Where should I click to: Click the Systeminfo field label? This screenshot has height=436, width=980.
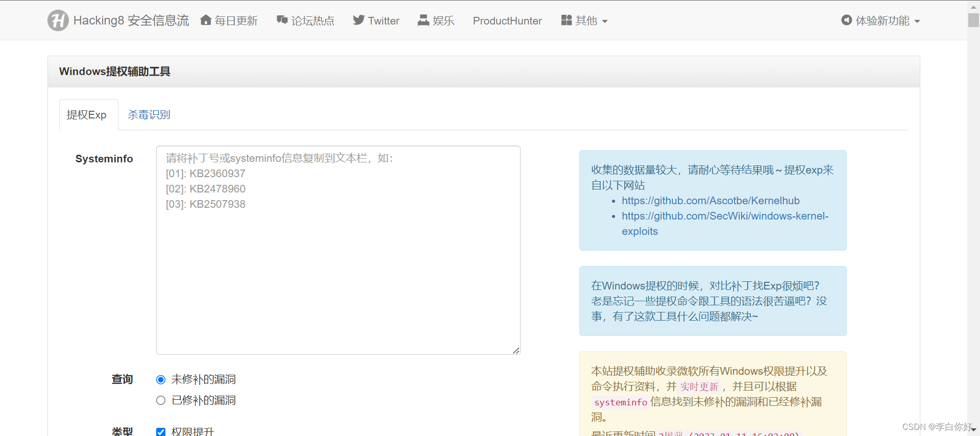tap(104, 159)
